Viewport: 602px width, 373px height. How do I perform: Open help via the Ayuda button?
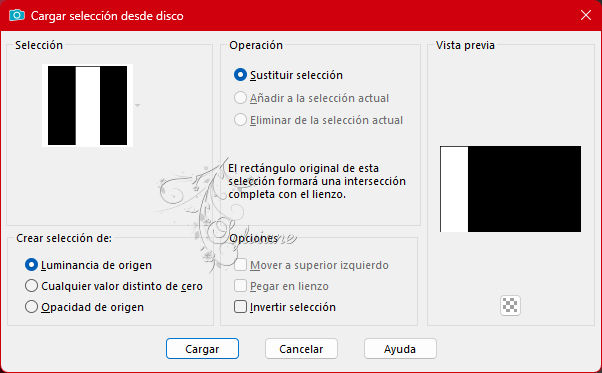tap(400, 349)
